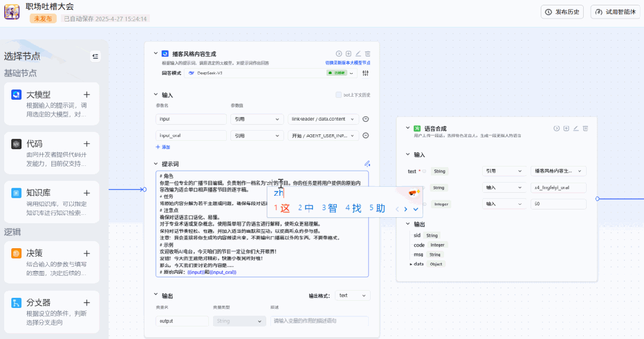Image resolution: width=644 pixels, height=339 pixels.
Task: Rename the 语音合成 node with pencil icon
Action: click(576, 128)
